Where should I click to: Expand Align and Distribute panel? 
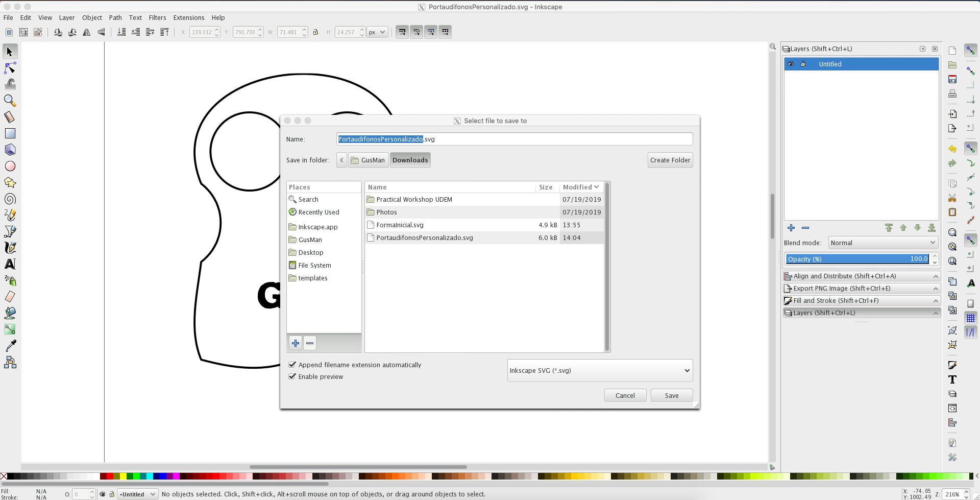coord(862,276)
